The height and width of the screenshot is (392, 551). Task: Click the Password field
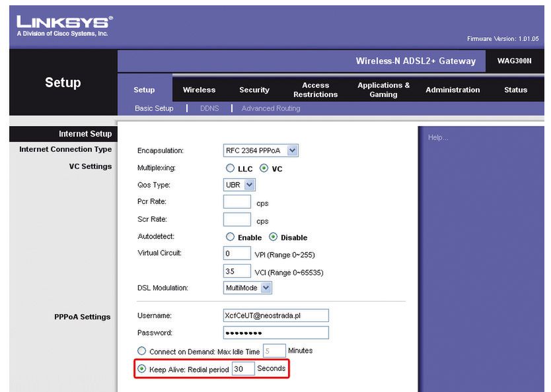coord(276,333)
